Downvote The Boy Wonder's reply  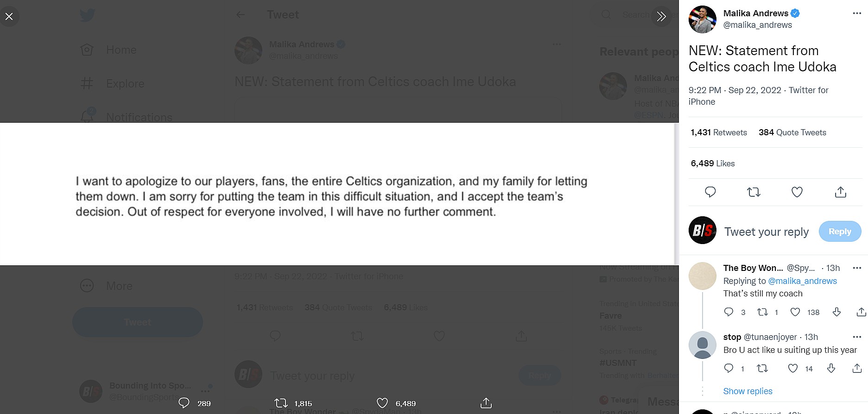point(836,312)
